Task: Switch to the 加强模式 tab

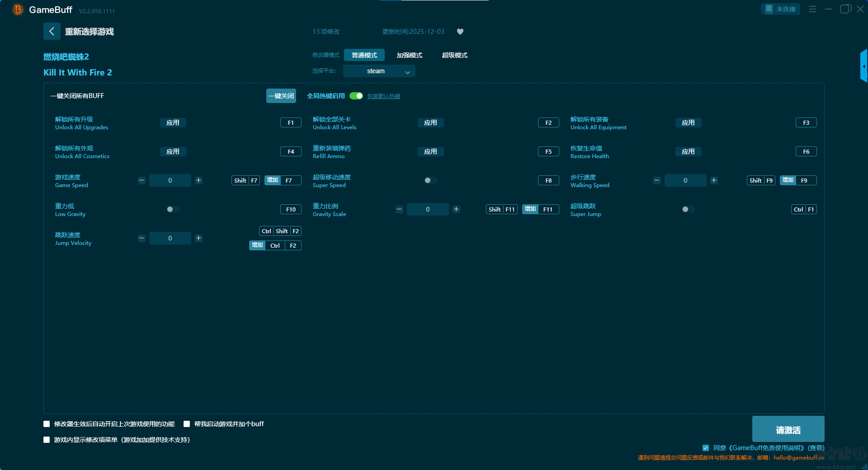Action: 409,55
